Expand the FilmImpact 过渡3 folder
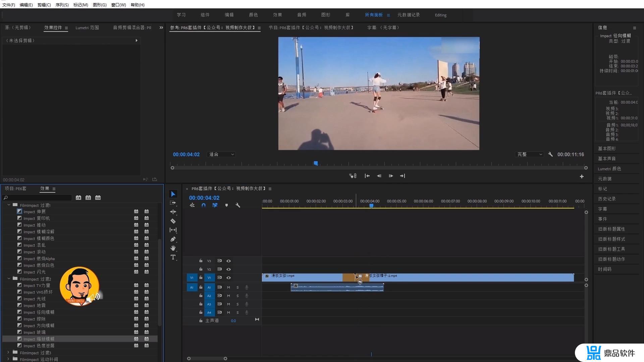The image size is (644, 362). (9, 352)
